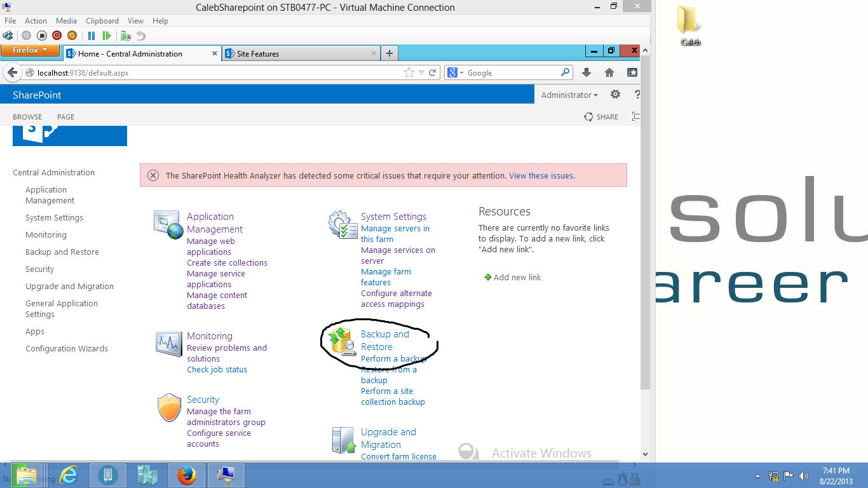Click the System Settings gear icon
Viewport: 868px width, 488px height.
click(x=342, y=225)
